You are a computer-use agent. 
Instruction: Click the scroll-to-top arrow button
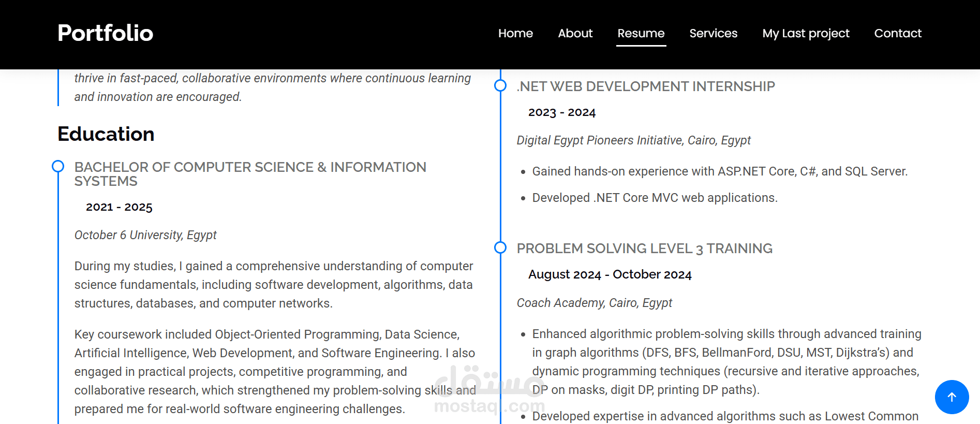[952, 397]
